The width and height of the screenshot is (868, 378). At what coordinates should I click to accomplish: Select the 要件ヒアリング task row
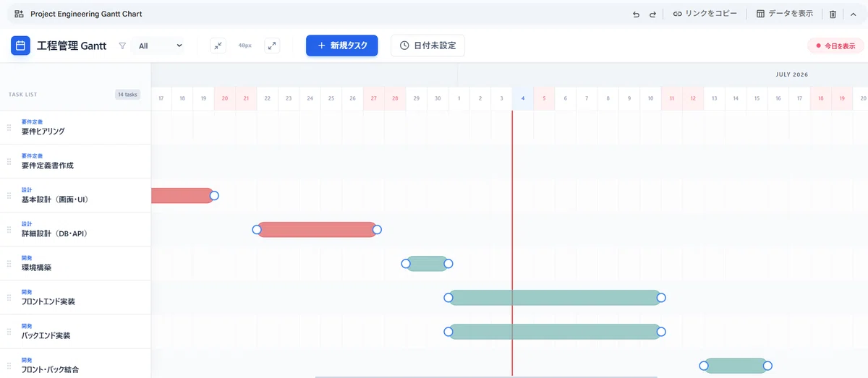click(x=75, y=127)
